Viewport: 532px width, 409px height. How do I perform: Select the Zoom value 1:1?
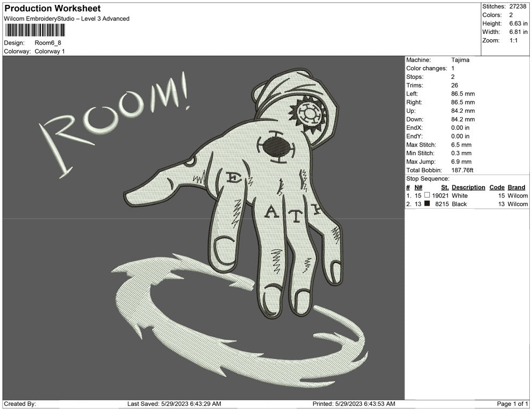pyautogui.click(x=513, y=40)
